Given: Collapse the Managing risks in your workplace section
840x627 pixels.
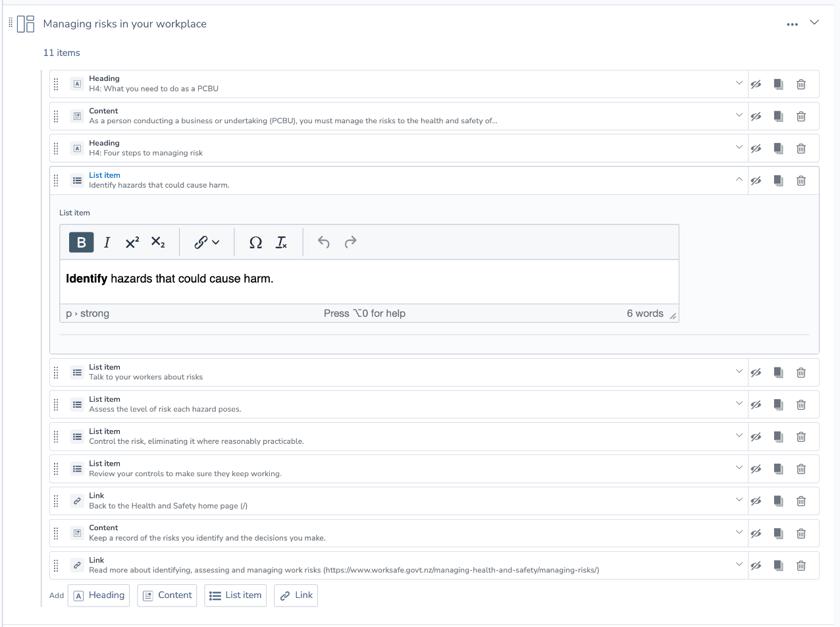Looking at the screenshot, I should coord(814,22).
